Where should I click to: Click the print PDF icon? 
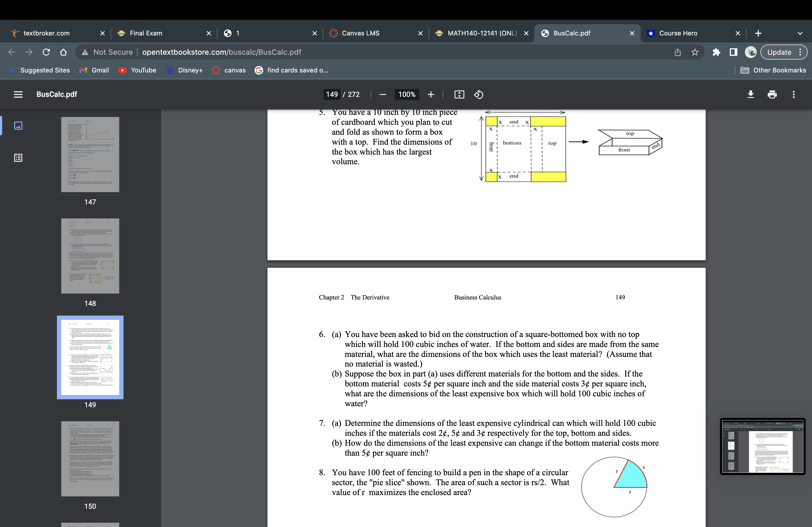coord(772,94)
